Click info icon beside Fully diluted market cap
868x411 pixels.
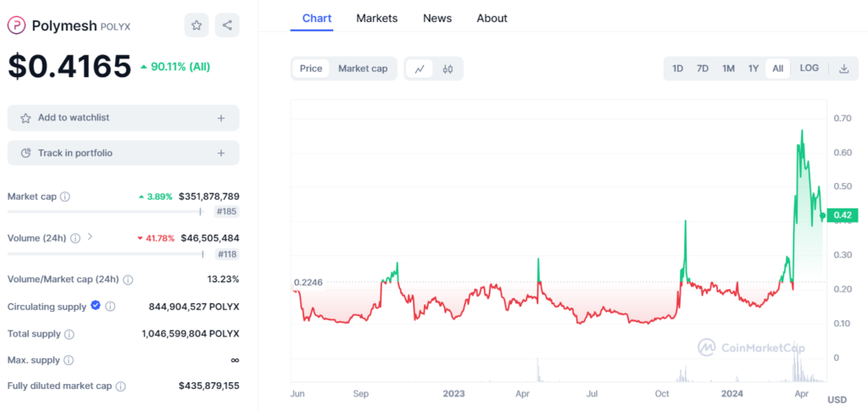120,386
